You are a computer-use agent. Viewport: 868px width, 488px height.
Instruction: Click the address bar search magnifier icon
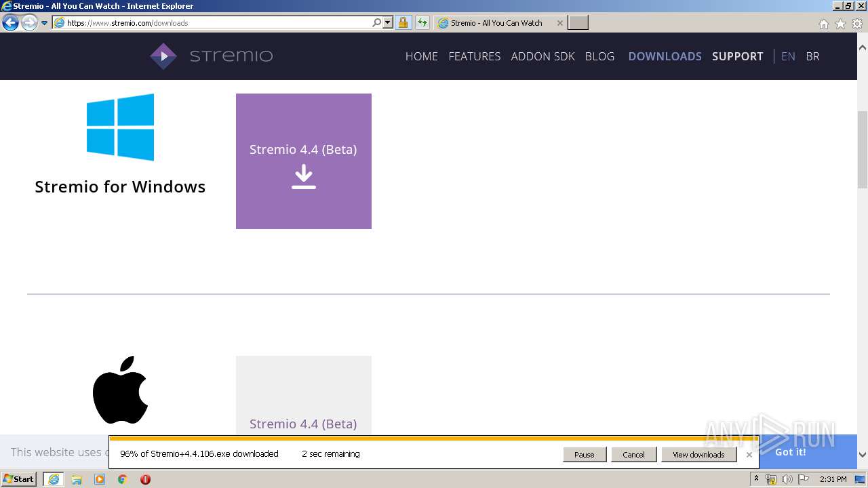(x=377, y=22)
